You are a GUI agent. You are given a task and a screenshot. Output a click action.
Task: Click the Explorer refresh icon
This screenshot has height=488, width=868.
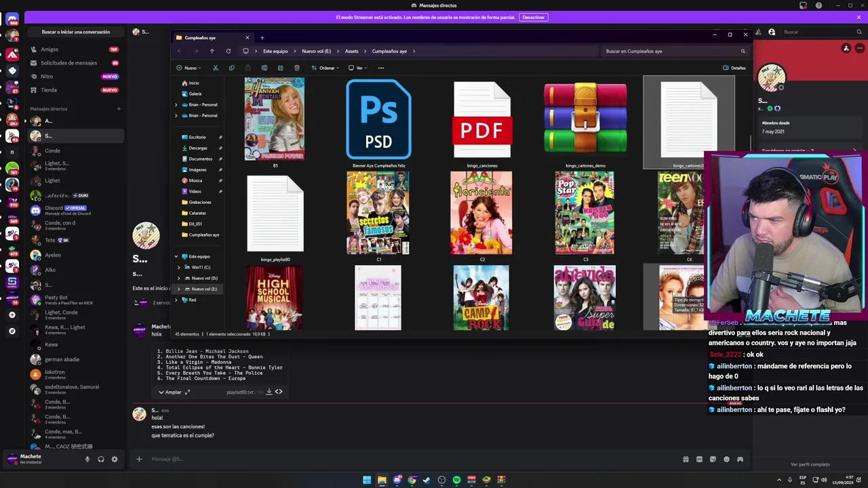coord(228,51)
